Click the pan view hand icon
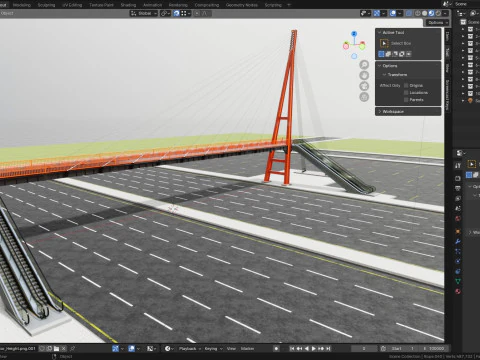Image resolution: width=480 pixels, height=360 pixels. point(364,75)
